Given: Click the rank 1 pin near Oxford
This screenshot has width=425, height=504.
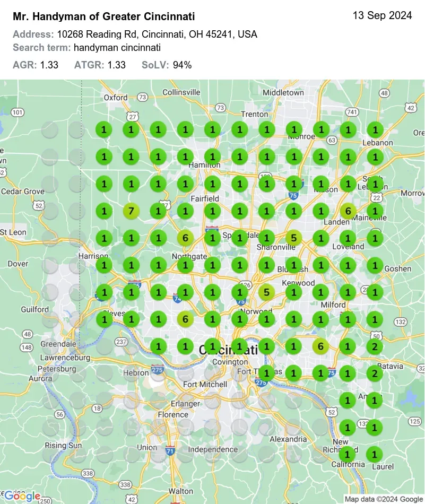Looking at the screenshot, I should point(103,129).
